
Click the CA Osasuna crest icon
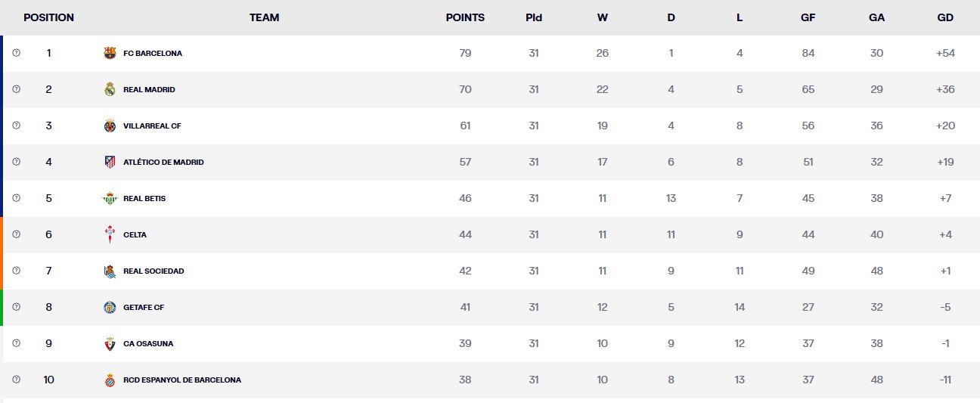point(110,344)
